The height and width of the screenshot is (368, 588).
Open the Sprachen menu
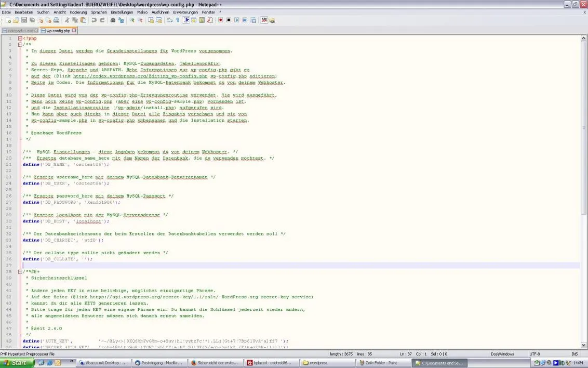point(99,12)
